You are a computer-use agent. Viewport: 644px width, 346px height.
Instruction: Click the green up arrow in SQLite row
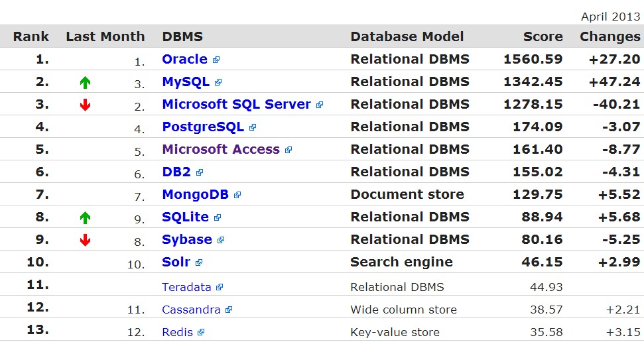click(x=85, y=217)
